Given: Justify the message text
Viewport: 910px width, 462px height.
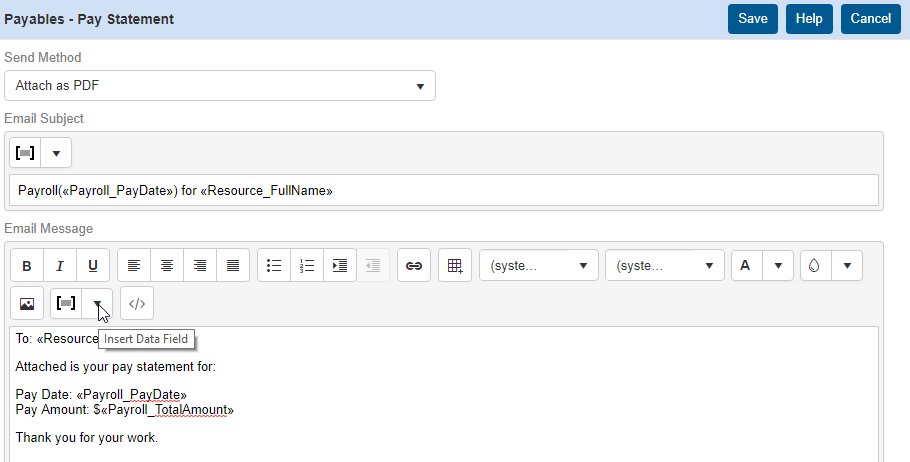Looking at the screenshot, I should [233, 266].
